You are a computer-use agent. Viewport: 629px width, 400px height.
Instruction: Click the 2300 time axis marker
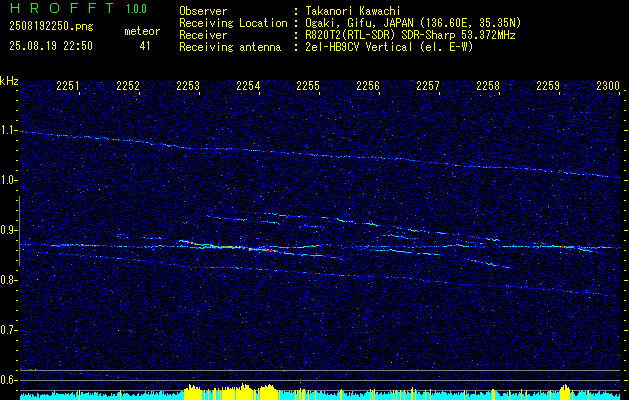click(608, 85)
